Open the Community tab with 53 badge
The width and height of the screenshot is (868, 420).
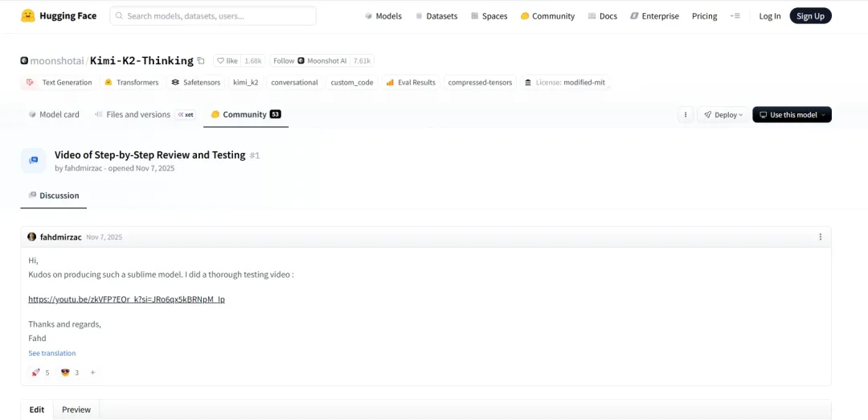point(246,115)
